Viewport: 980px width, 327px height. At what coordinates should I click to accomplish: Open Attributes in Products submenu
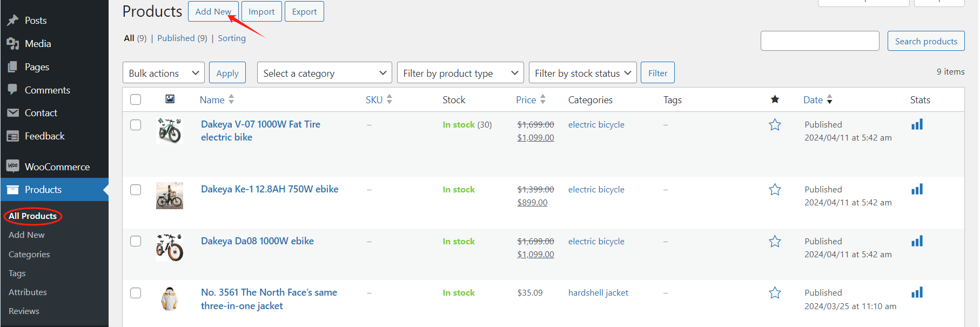28,292
